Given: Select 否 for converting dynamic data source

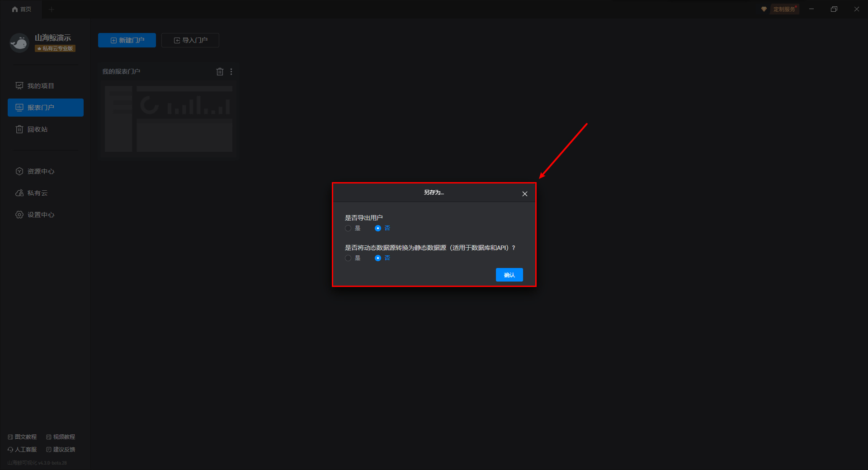Looking at the screenshot, I should (378, 258).
